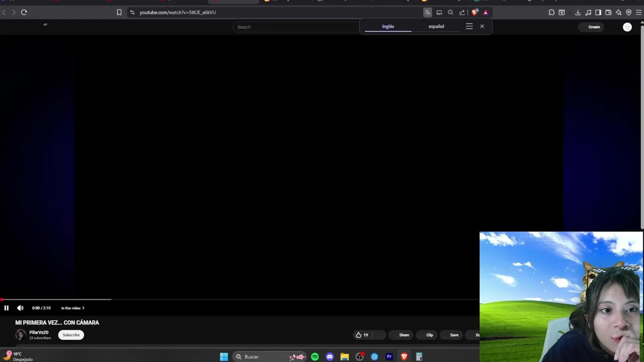
Task: Mute the video volume
Action: [x=20, y=308]
